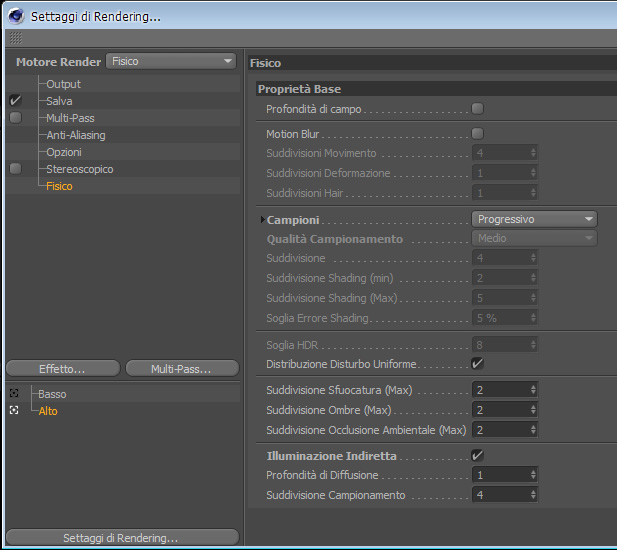The image size is (617, 550).
Task: Enable the Profondità di campo checkbox
Action: (477, 109)
